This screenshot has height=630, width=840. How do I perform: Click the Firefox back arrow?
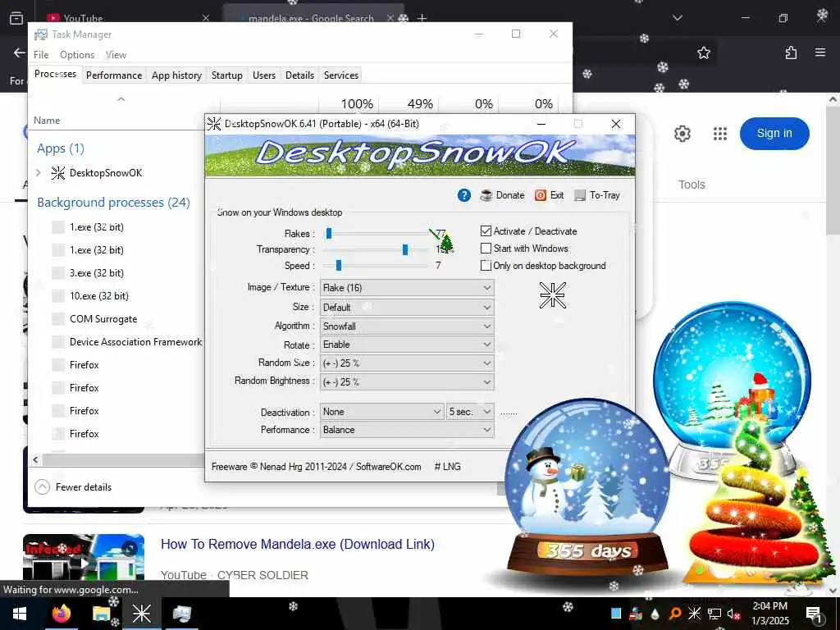click(20, 52)
